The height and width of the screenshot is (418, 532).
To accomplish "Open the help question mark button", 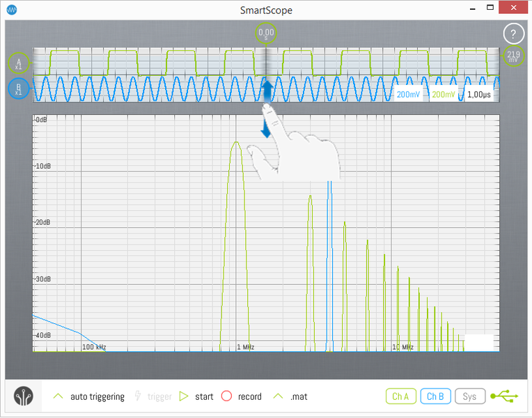I will 513,33.
